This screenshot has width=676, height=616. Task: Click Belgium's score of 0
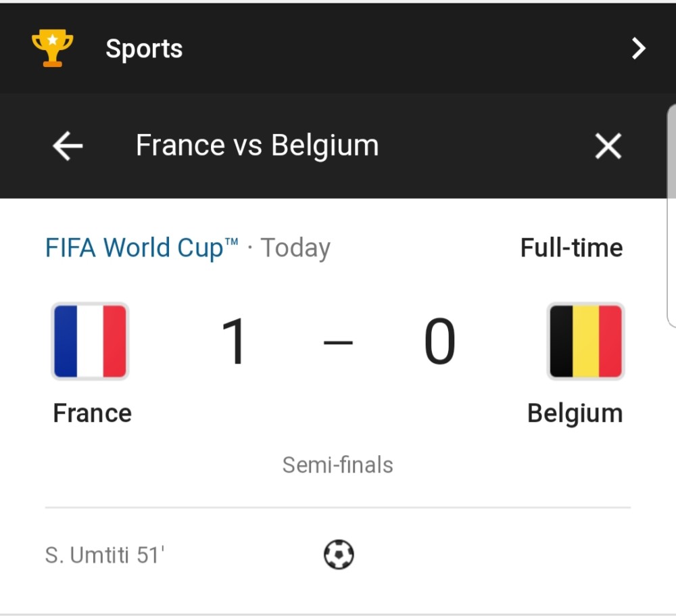(439, 341)
